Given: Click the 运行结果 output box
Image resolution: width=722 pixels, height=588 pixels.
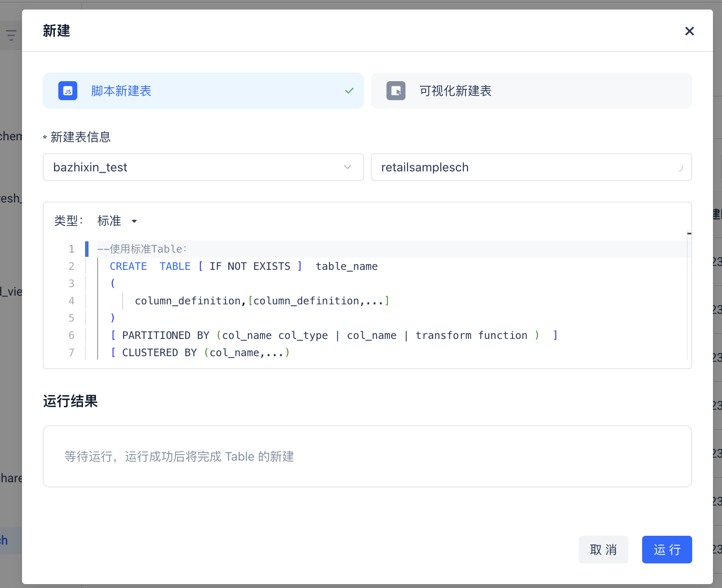Looking at the screenshot, I should tap(367, 456).
